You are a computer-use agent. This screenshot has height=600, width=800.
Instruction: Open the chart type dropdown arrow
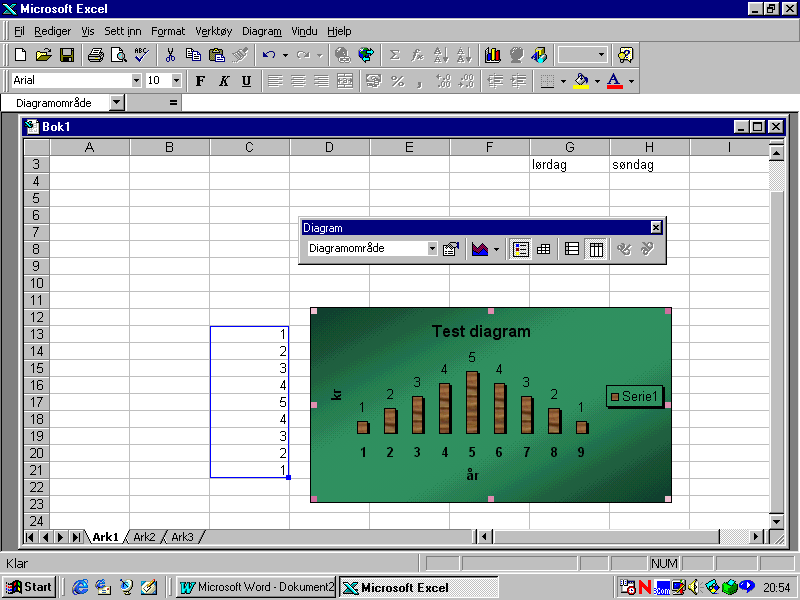click(x=496, y=249)
